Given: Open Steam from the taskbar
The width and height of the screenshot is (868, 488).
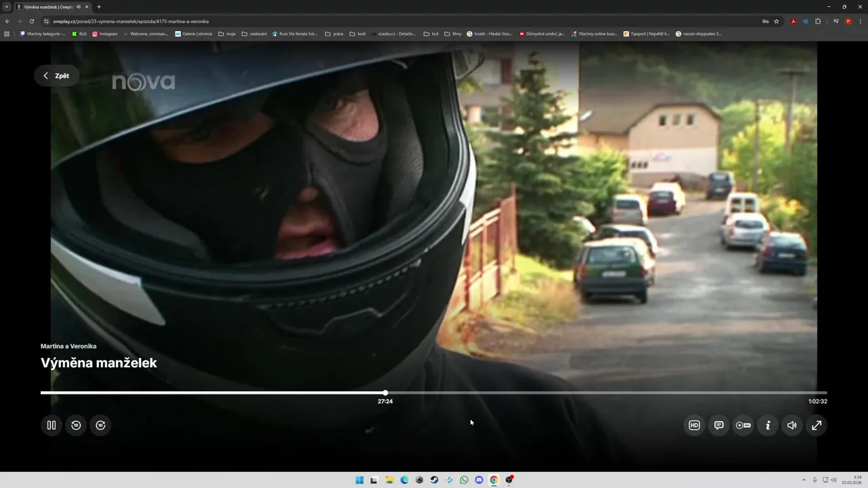Looking at the screenshot, I should point(434,480).
